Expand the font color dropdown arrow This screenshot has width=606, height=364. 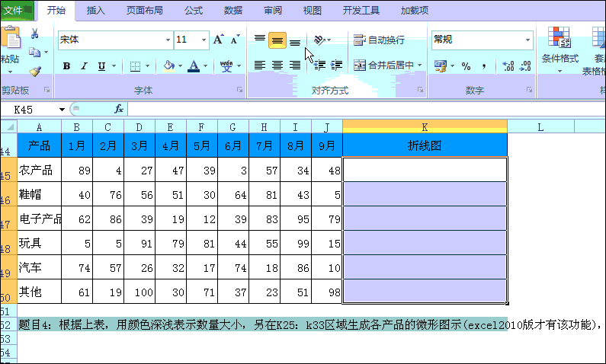pyautogui.click(x=205, y=66)
